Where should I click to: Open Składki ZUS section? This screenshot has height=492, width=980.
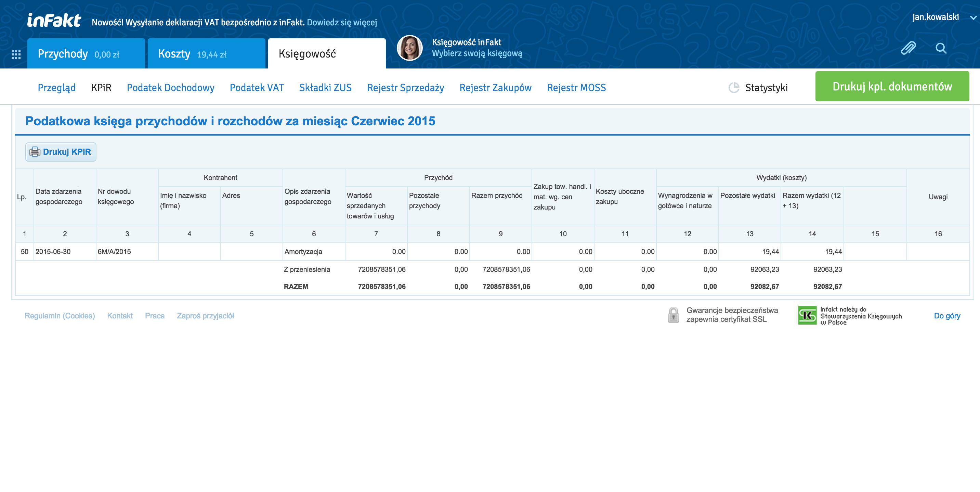click(x=325, y=88)
